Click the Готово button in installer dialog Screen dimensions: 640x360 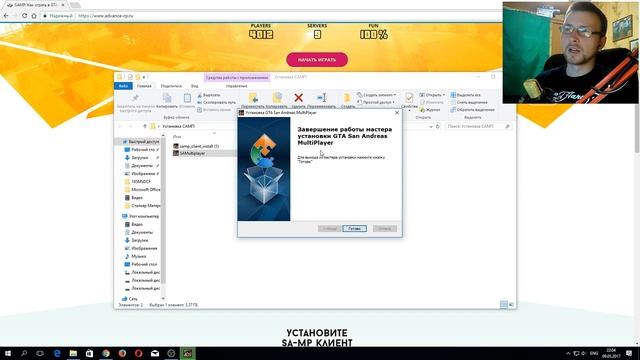click(x=354, y=229)
